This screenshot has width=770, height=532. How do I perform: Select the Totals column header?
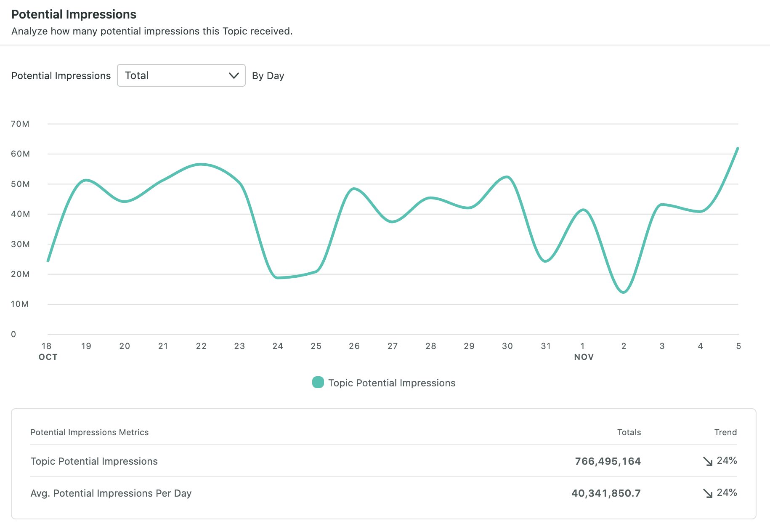[x=629, y=432]
